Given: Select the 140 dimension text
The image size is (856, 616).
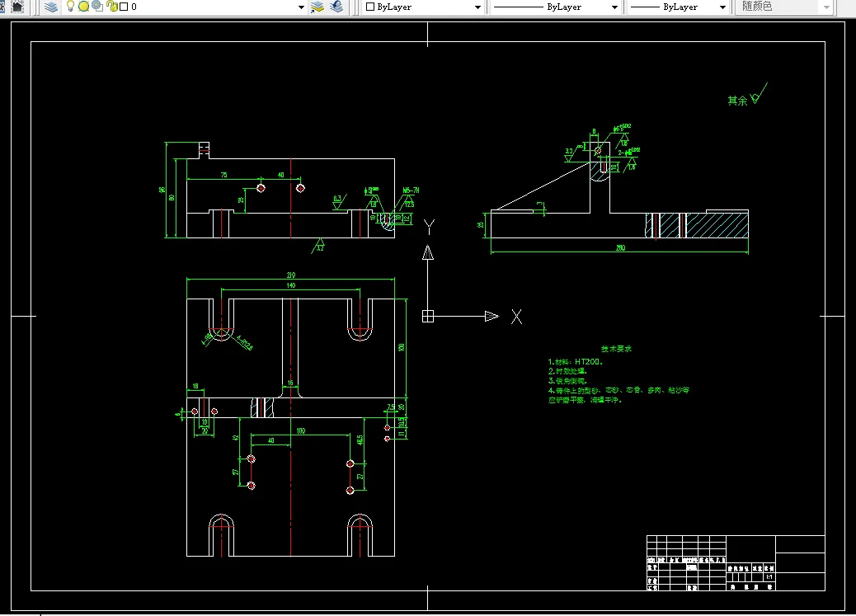Looking at the screenshot, I should (x=291, y=285).
